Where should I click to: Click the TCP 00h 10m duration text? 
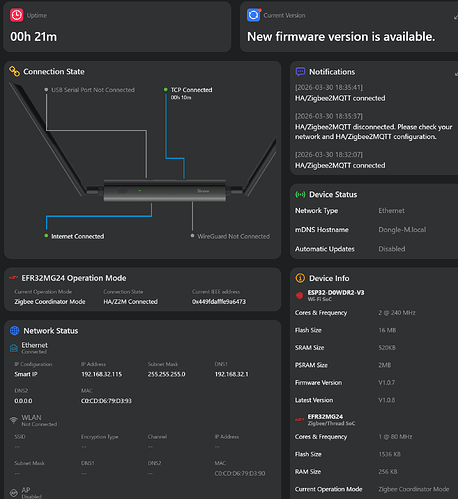coord(181,97)
